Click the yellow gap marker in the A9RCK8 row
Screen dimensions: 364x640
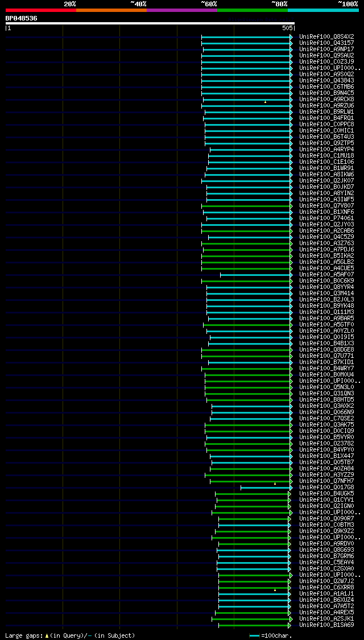click(x=265, y=102)
